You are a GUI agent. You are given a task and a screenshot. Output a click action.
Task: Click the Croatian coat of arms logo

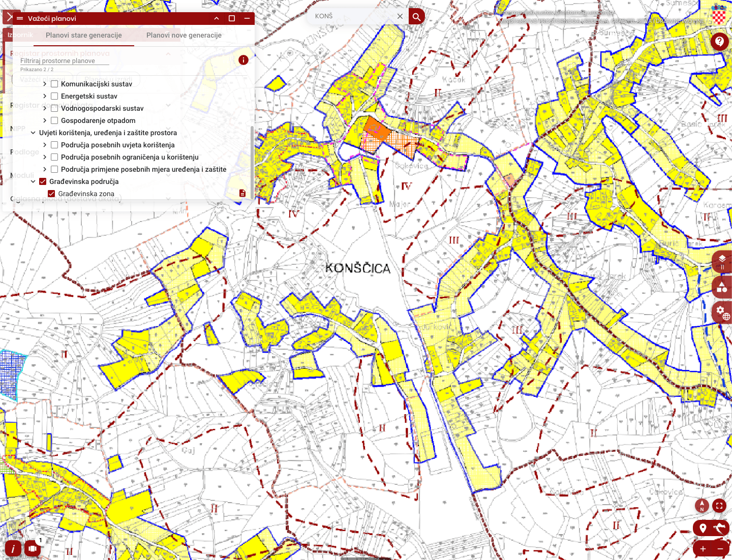pyautogui.click(x=719, y=15)
